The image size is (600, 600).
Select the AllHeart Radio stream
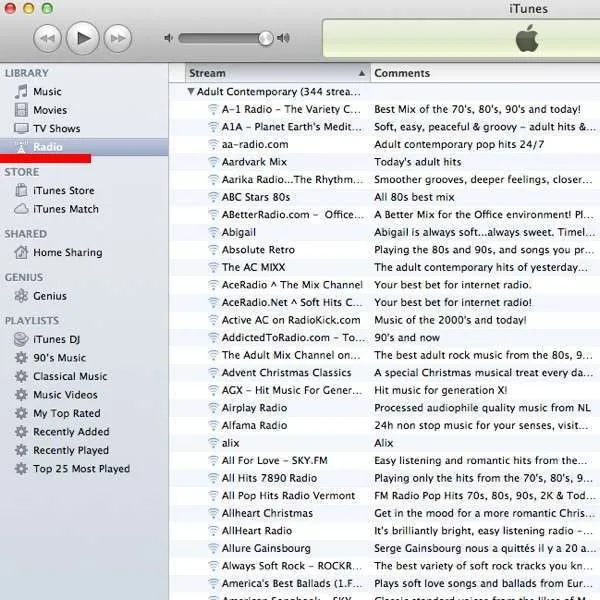(257, 531)
